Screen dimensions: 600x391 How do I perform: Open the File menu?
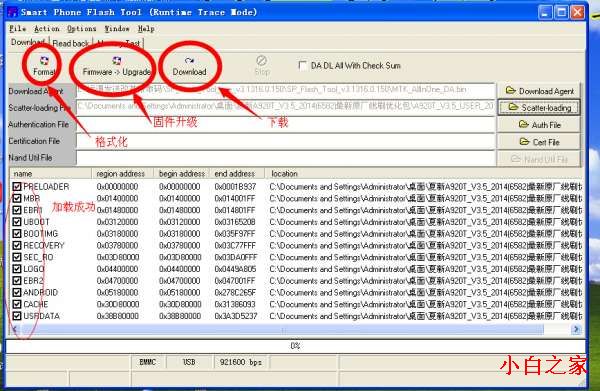click(x=18, y=29)
